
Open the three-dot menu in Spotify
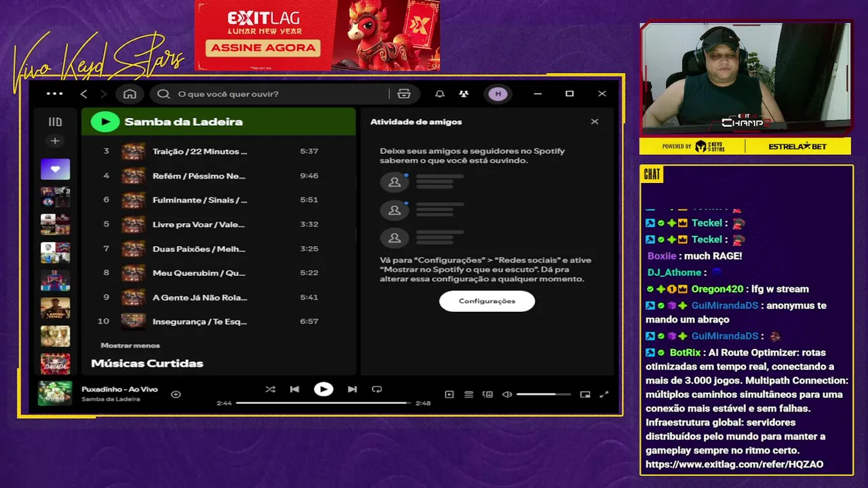pyautogui.click(x=54, y=94)
